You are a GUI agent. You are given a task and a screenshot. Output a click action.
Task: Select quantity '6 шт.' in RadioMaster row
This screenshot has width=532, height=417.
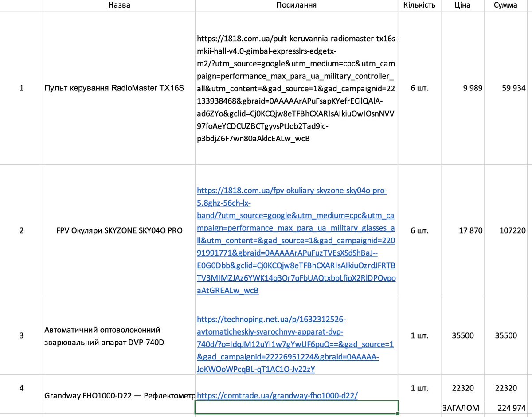(x=419, y=88)
